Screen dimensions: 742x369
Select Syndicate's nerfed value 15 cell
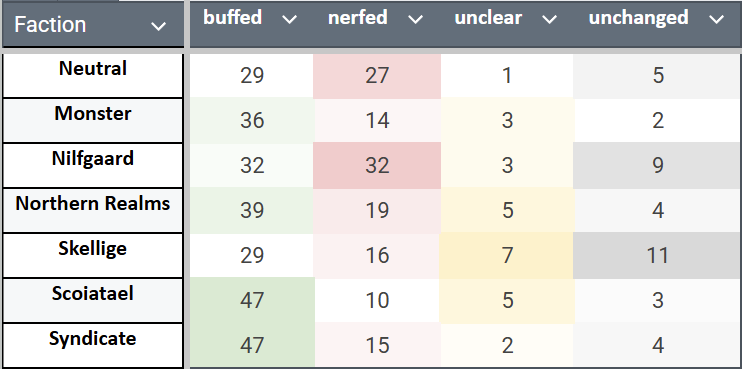(x=377, y=345)
